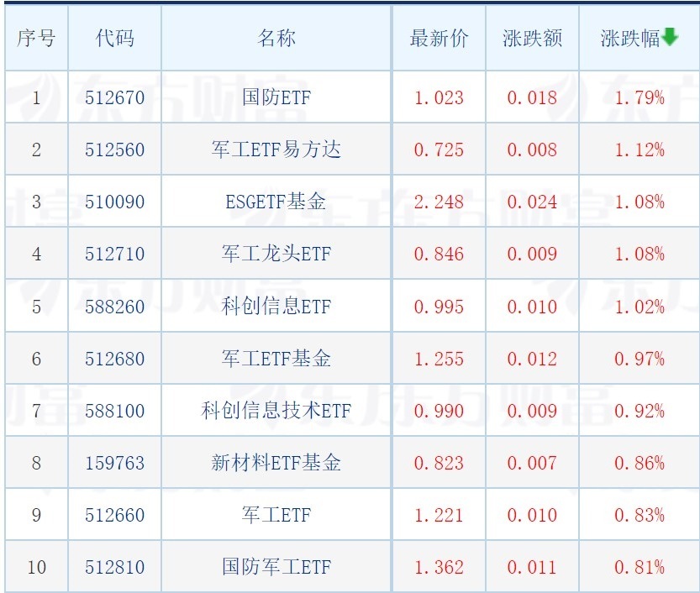This screenshot has width=700, height=593.
Task: Open code 588100 link
Action: click(x=114, y=411)
